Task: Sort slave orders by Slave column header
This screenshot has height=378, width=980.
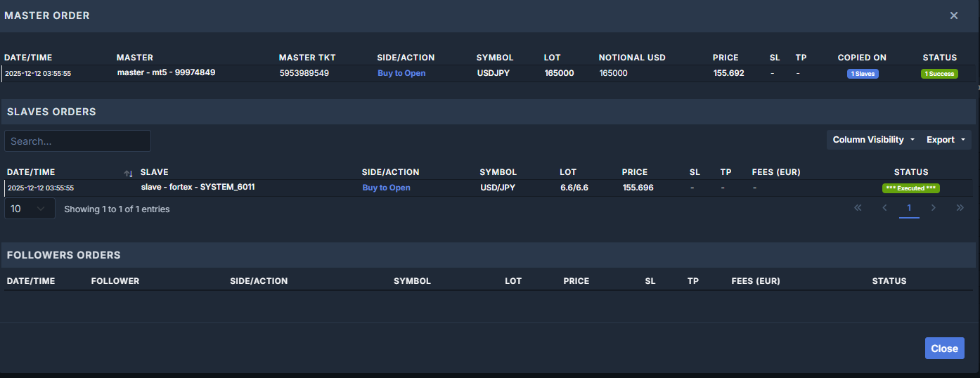Action: coord(154,172)
